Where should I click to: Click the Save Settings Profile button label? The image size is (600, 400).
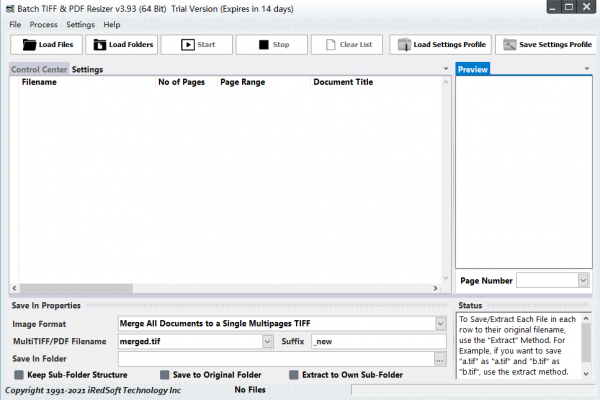[555, 45]
